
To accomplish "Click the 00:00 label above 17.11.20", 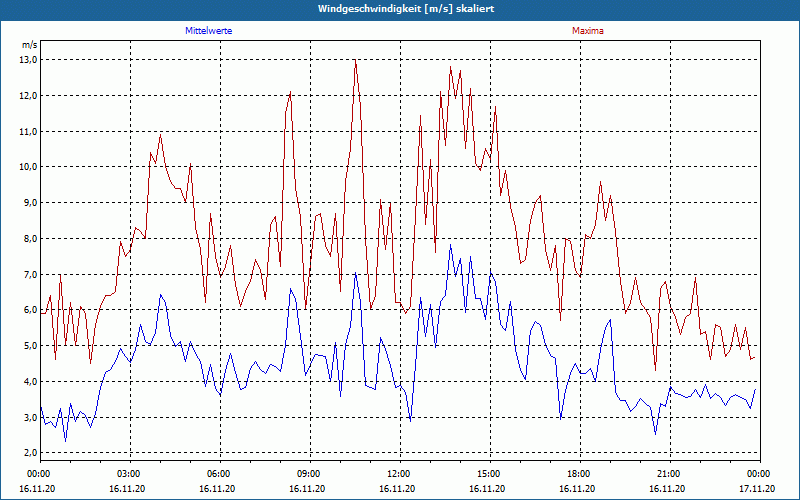I will click(x=758, y=474).
